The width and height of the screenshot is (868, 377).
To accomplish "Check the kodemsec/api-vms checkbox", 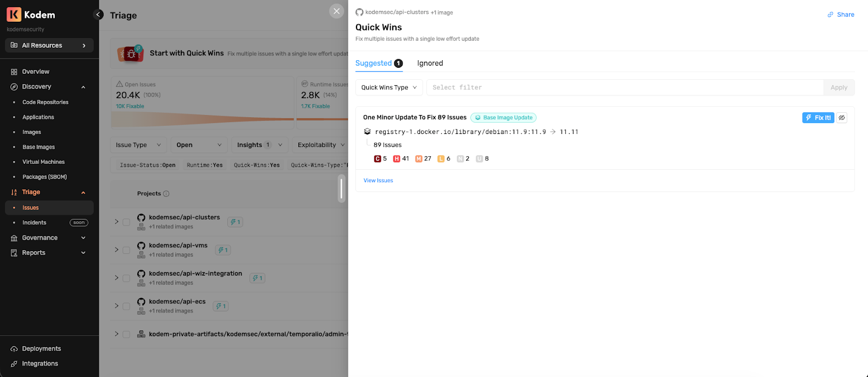I will [126, 250].
